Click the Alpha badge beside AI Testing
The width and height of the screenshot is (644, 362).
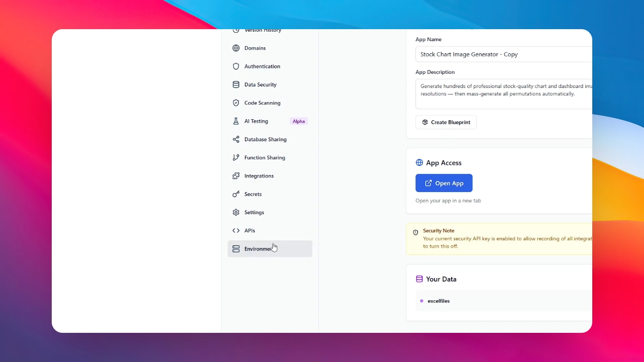tap(299, 121)
